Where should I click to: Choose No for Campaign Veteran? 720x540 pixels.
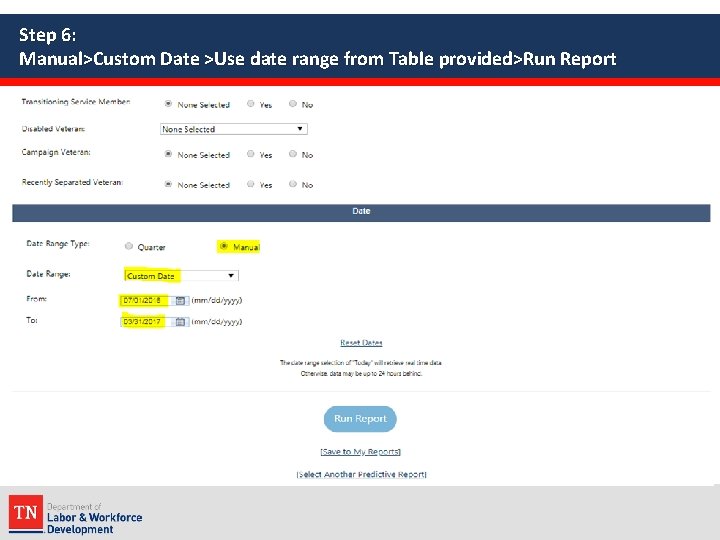(x=292, y=154)
